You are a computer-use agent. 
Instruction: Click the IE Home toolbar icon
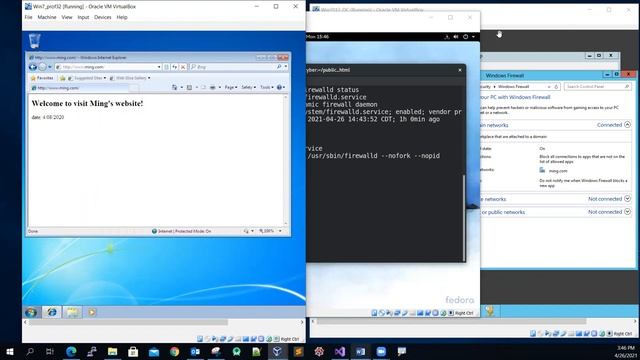pyautogui.click(x=175, y=87)
